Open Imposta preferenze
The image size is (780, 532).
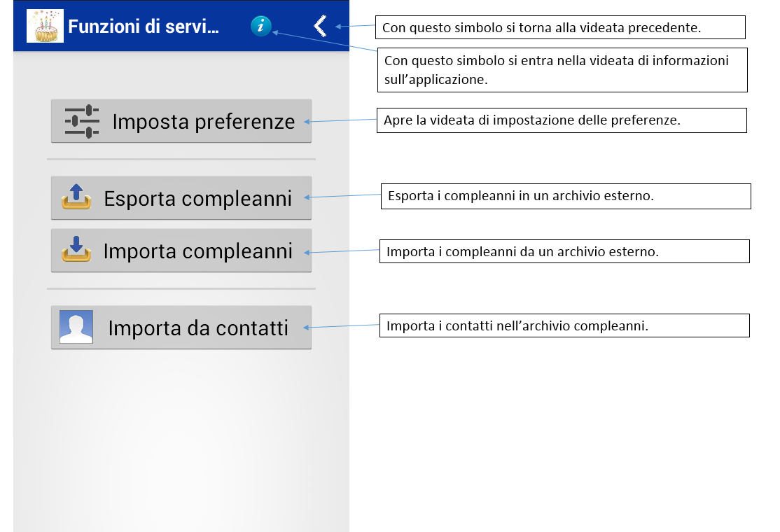pos(181,120)
